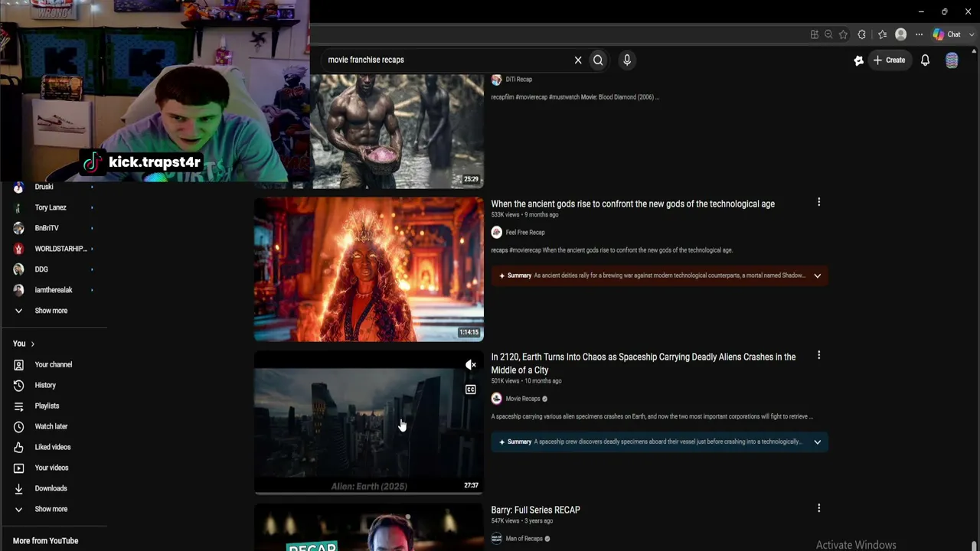Open the ancient gods recap thumbnail
Screen dimensions: 980x551
369,269
